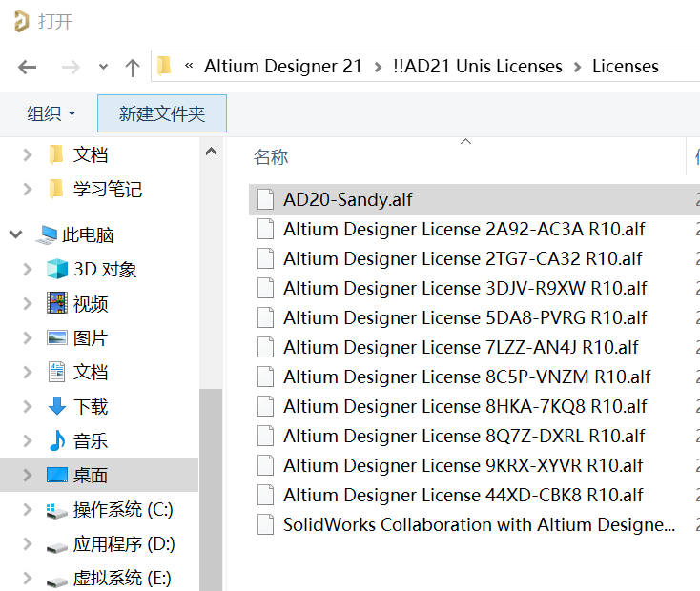Expand the 操作系统 (C:) drive
Viewport: 700px width, 591px height.
tap(28, 509)
